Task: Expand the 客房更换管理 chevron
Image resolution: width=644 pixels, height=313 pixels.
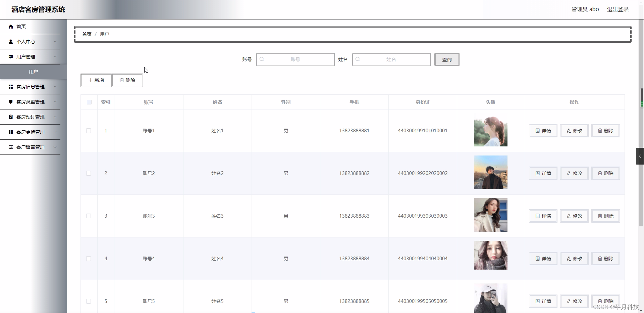Action: (x=55, y=132)
